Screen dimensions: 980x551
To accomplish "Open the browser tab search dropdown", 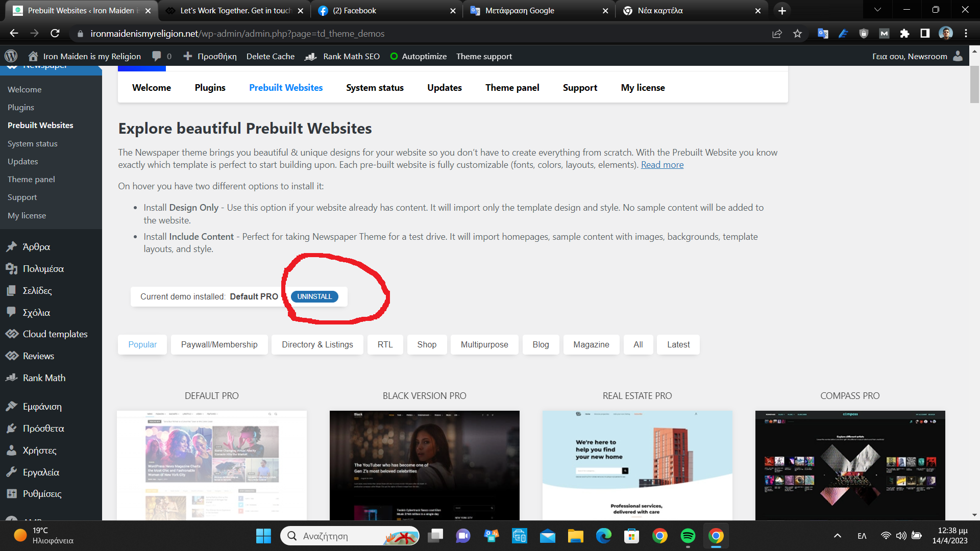I will pyautogui.click(x=877, y=10).
